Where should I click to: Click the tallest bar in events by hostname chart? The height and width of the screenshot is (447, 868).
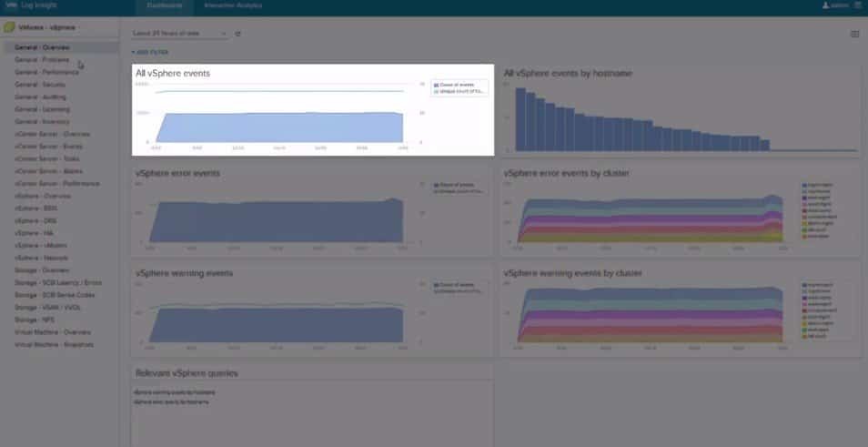[x=520, y=118]
